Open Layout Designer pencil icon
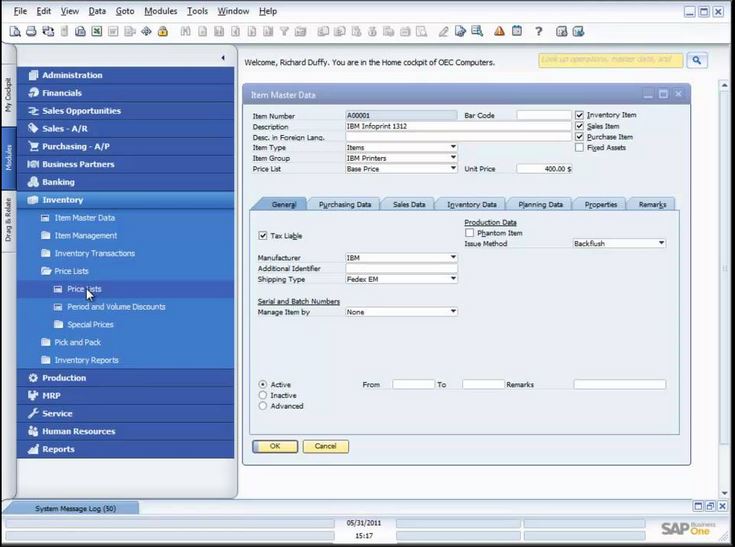This screenshot has height=547, width=735. coord(443,31)
